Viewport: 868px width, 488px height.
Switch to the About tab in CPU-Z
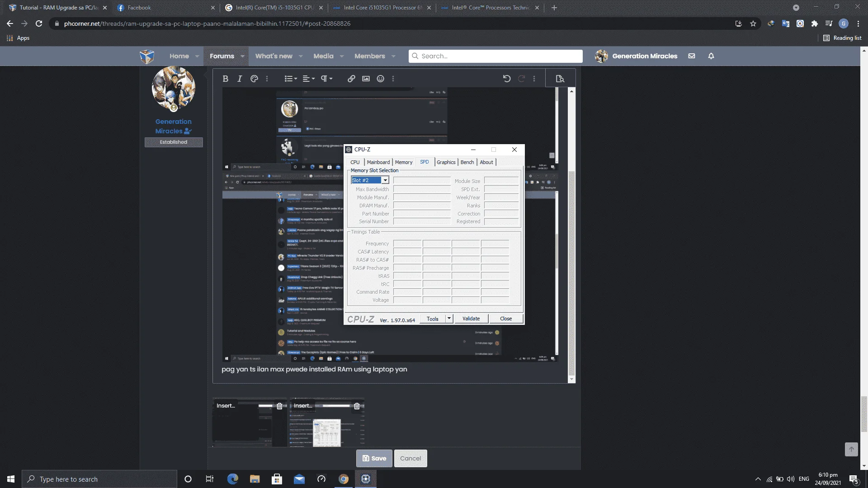click(486, 162)
